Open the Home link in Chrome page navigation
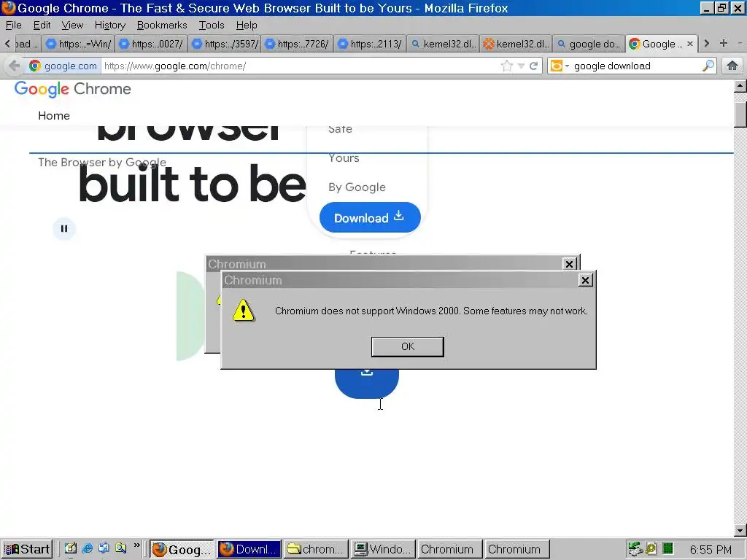The width and height of the screenshot is (747, 560). coord(54,116)
